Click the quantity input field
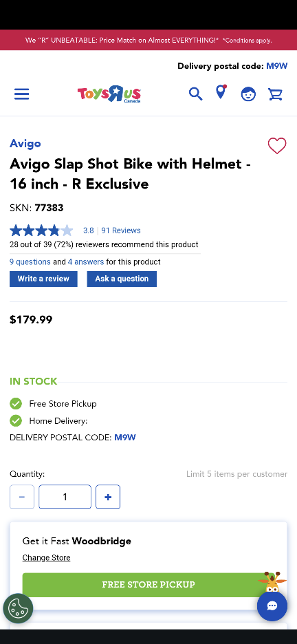 coord(65,497)
